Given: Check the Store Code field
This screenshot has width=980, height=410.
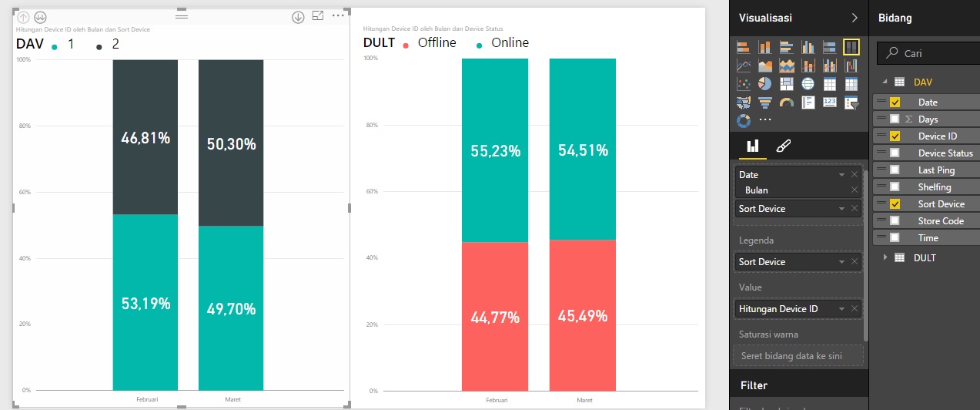Looking at the screenshot, I should (895, 221).
